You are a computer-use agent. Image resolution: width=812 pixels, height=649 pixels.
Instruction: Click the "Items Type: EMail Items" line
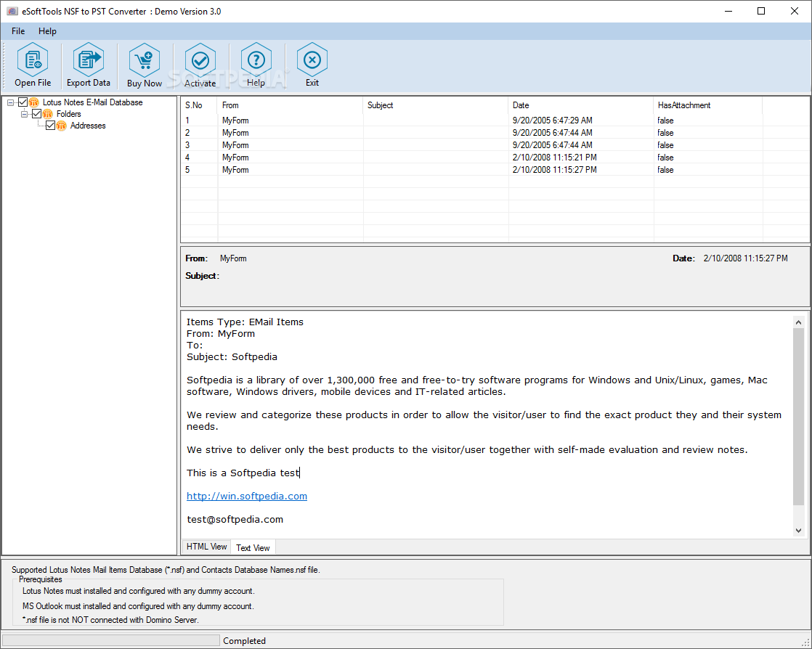pos(245,322)
